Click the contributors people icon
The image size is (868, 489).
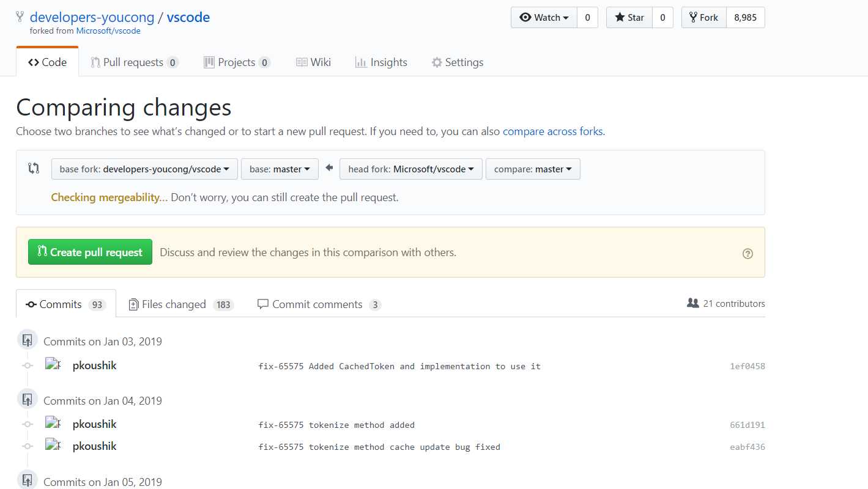[x=693, y=303]
